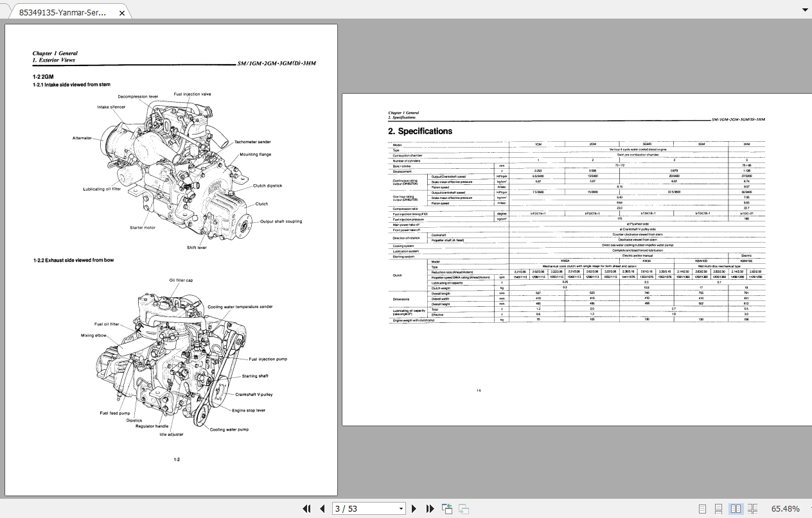Skip to the last page

coord(429,508)
